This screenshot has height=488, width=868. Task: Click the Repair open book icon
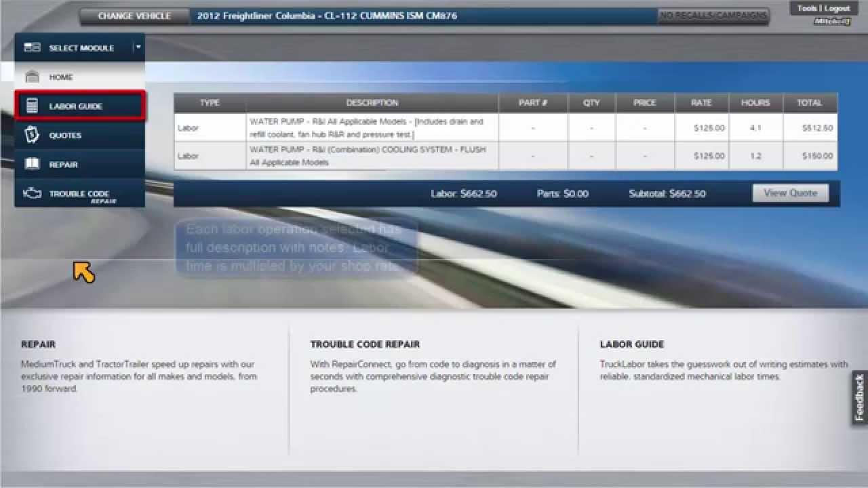click(32, 164)
